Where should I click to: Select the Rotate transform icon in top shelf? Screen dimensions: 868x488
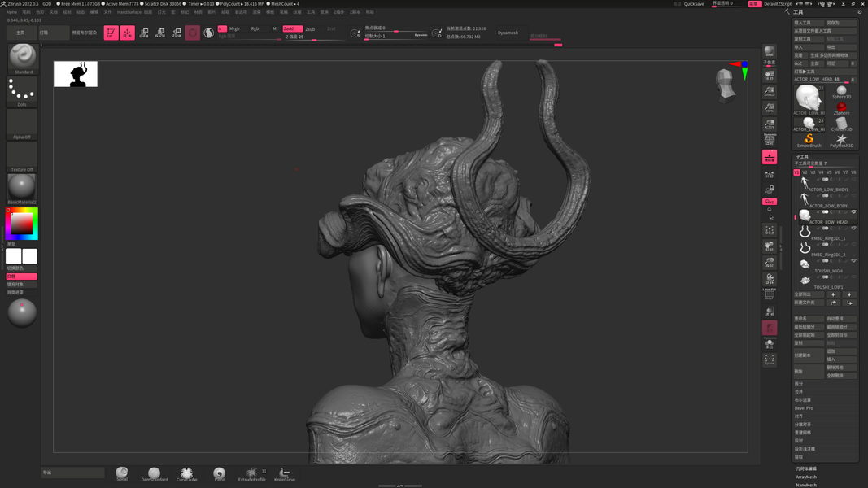pos(176,33)
